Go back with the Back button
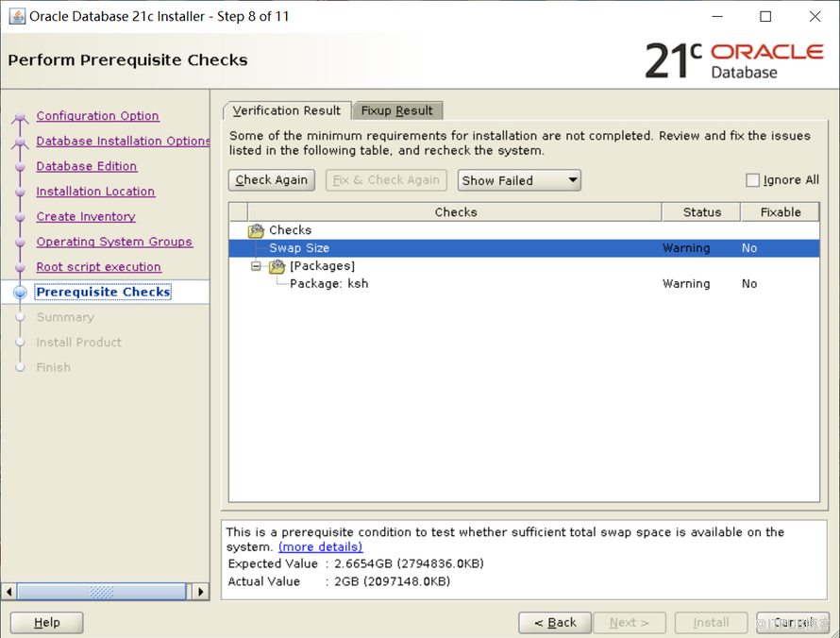840x638 pixels. 555,623
